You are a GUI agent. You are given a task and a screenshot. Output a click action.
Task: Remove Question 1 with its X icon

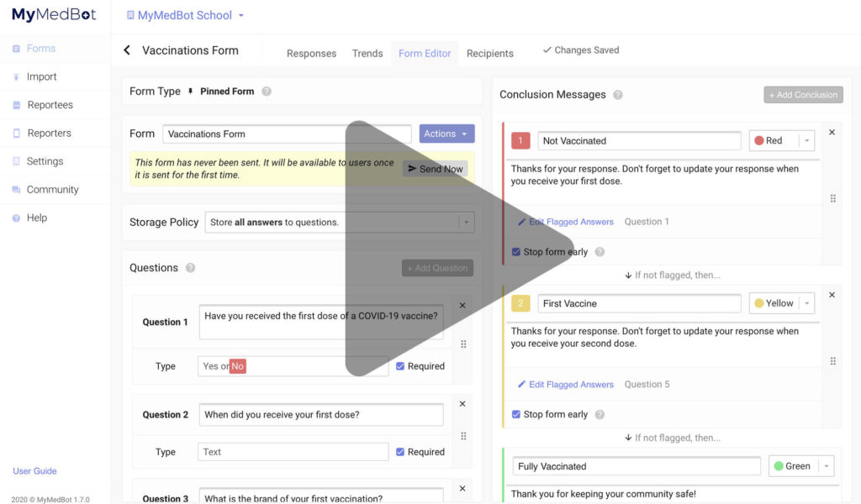[x=462, y=306]
